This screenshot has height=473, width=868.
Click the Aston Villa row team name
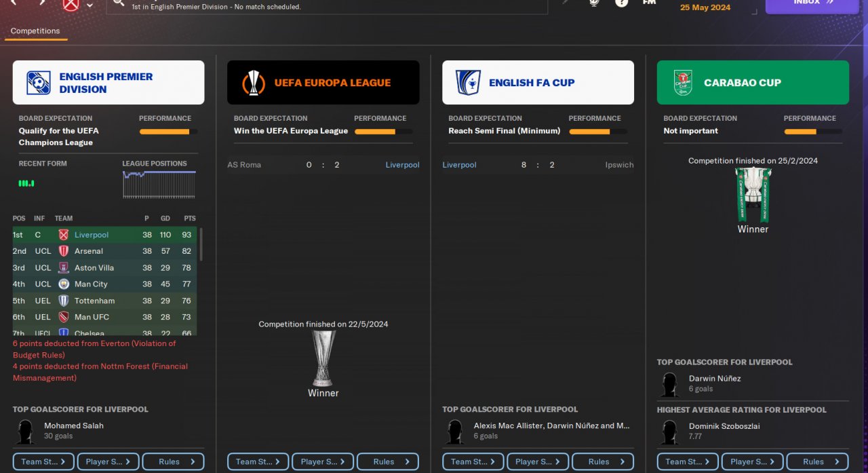click(94, 268)
